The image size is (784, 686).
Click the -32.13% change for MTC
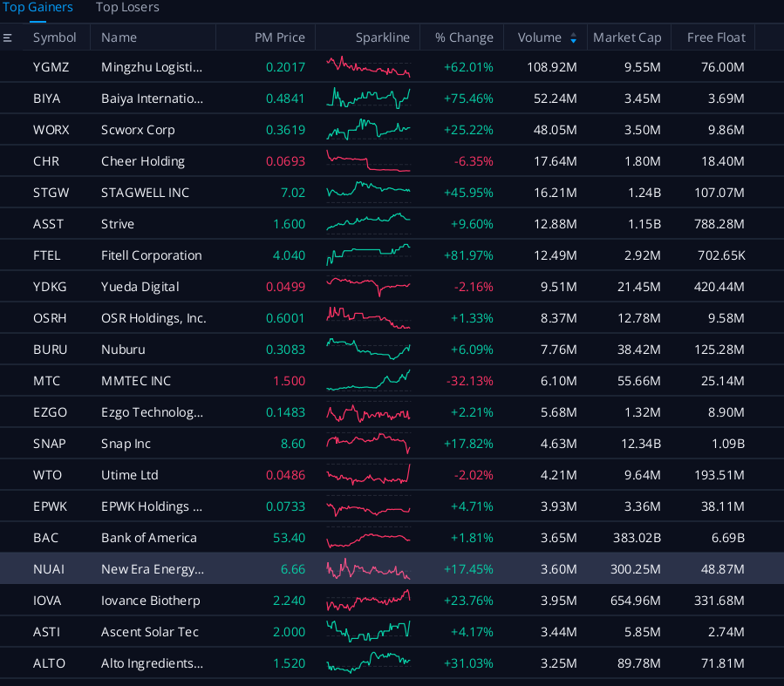tap(469, 381)
